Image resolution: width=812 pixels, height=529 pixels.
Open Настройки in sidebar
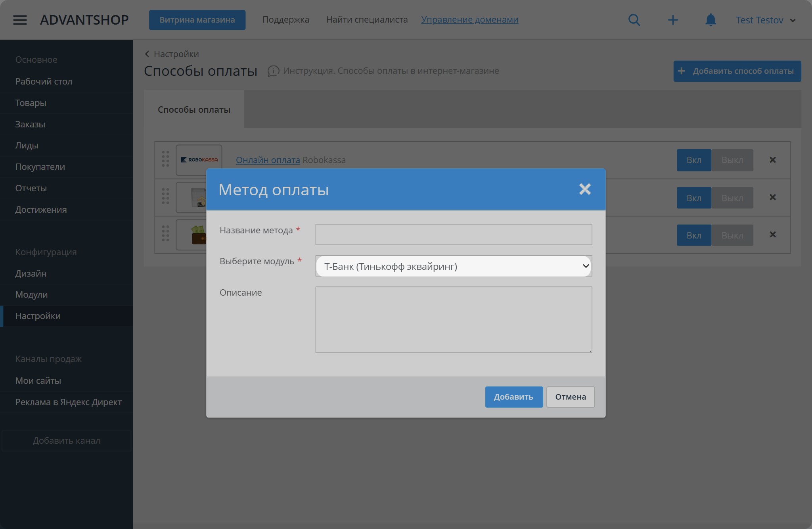(x=67, y=316)
